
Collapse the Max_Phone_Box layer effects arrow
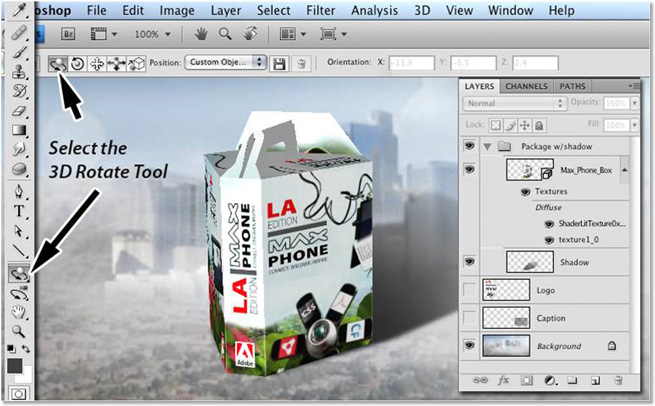625,170
